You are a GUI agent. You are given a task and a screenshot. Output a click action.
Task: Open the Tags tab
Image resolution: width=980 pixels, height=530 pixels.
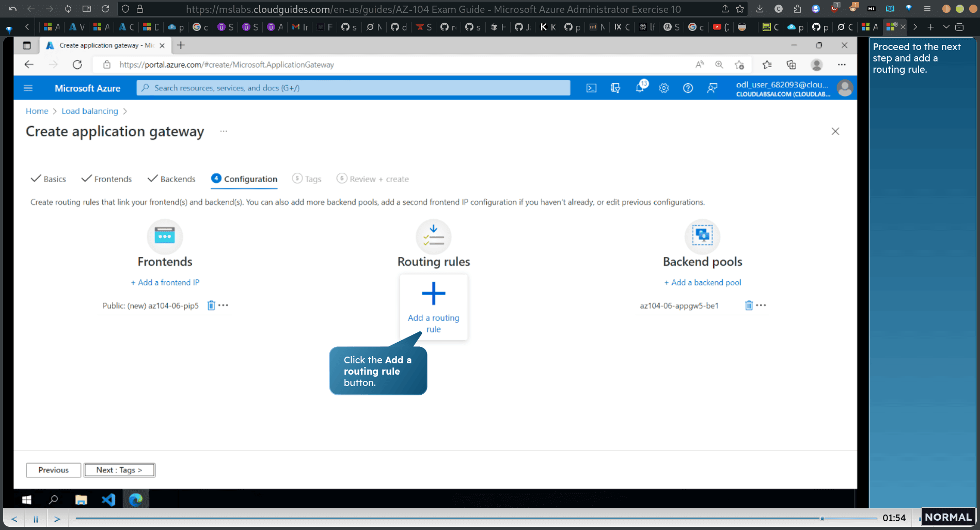pyautogui.click(x=307, y=179)
